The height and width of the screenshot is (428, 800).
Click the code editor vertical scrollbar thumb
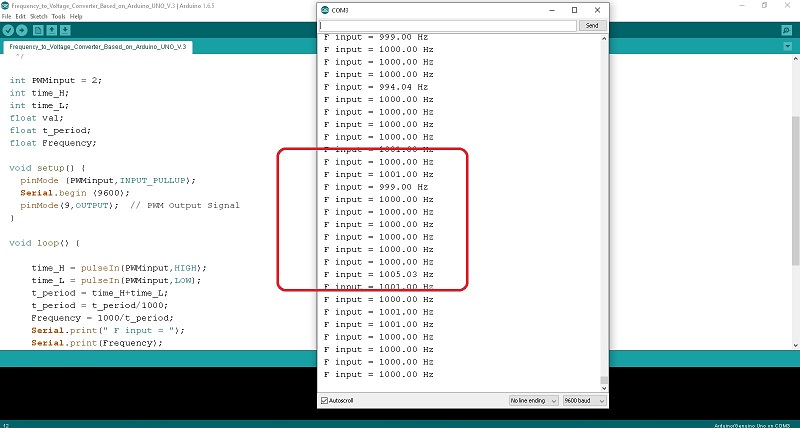(795, 190)
